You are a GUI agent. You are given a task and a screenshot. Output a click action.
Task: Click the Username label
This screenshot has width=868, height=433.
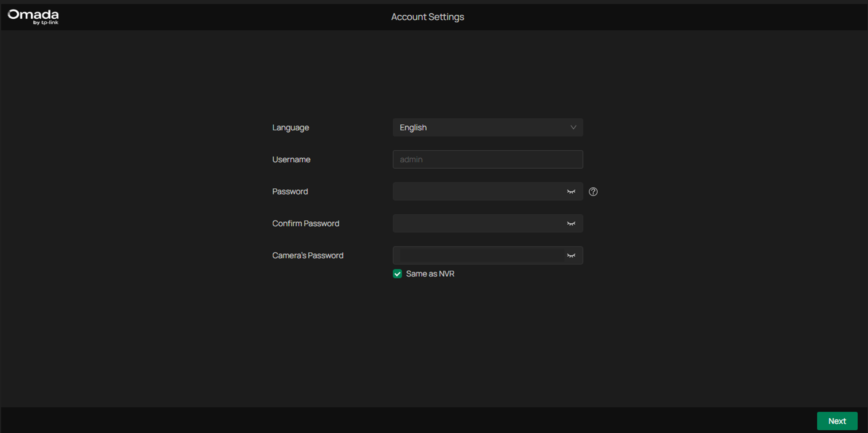point(291,159)
